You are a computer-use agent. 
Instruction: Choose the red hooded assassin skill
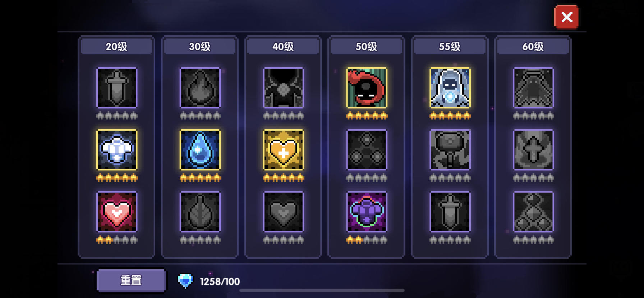pos(367,87)
